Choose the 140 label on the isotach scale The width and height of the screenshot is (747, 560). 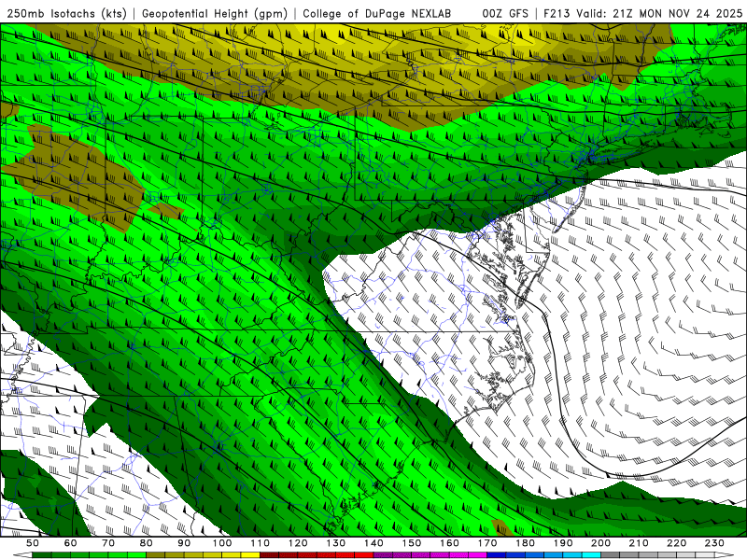374,543
